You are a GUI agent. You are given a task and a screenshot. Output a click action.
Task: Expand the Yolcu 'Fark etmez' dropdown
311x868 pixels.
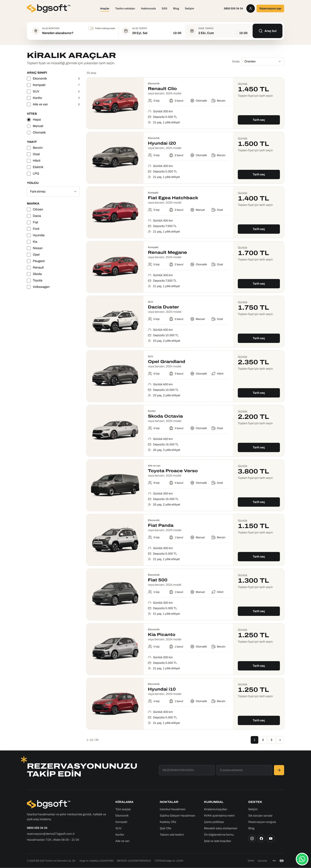[x=53, y=191]
